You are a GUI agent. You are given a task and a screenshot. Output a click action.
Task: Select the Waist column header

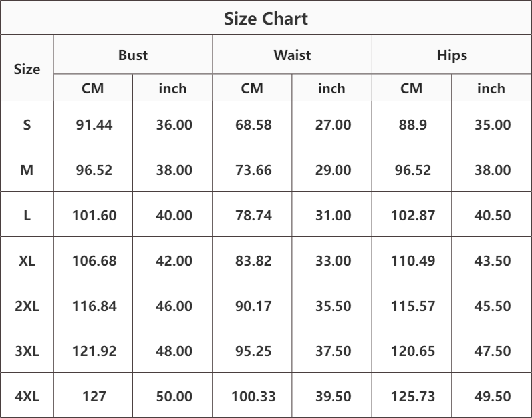pyautogui.click(x=292, y=55)
